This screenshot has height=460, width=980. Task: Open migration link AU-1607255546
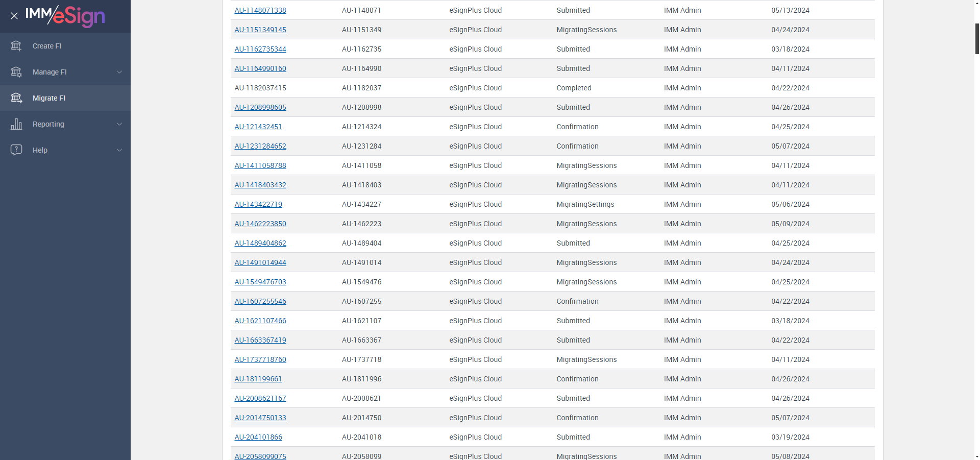(x=260, y=301)
